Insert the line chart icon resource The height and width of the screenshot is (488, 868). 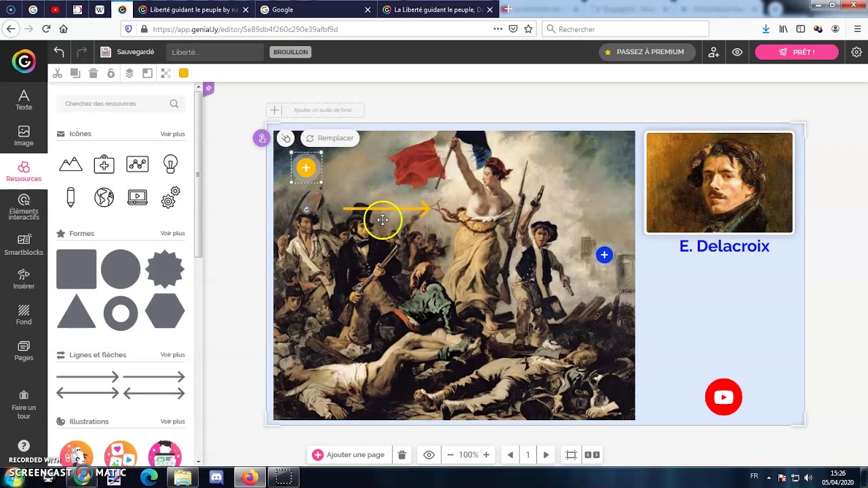point(138,164)
